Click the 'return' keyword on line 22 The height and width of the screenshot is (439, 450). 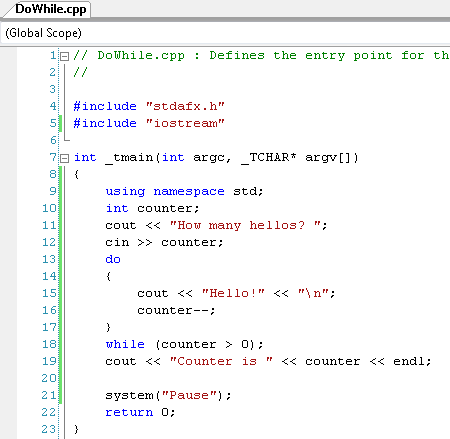tap(129, 412)
